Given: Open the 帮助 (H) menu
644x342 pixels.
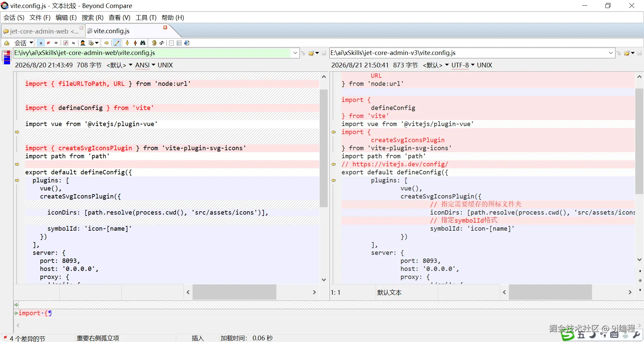Looking at the screenshot, I should 173,17.
